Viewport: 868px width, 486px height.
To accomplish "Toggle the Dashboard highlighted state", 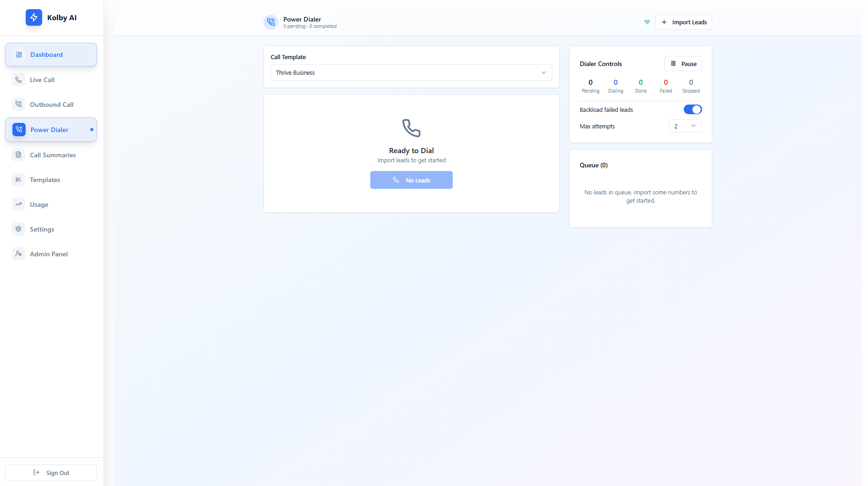I will pyautogui.click(x=51, y=55).
